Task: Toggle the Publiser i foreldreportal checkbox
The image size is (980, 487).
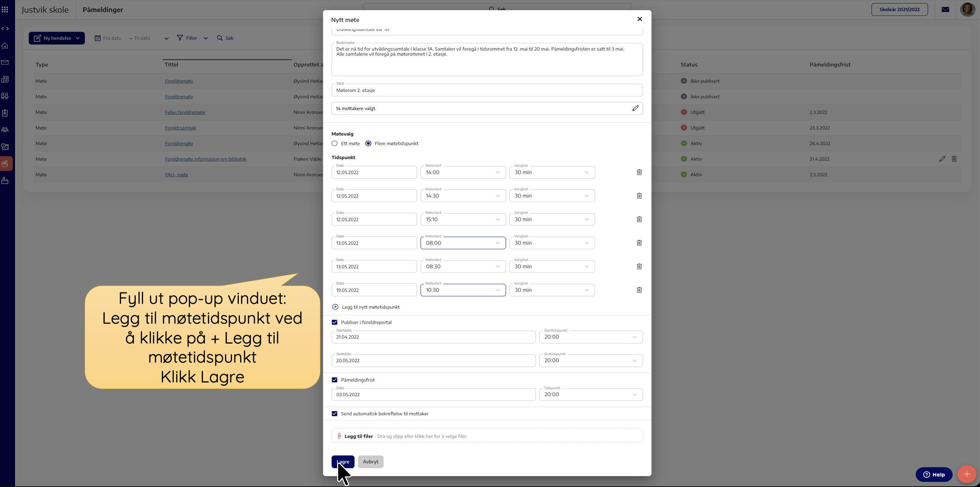Action: (334, 322)
